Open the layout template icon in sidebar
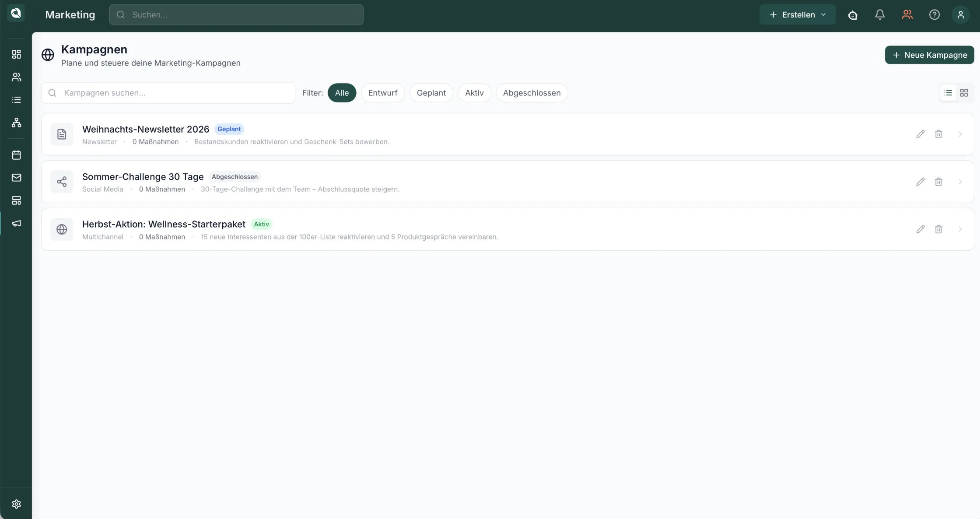The height and width of the screenshot is (519, 980). click(16, 200)
